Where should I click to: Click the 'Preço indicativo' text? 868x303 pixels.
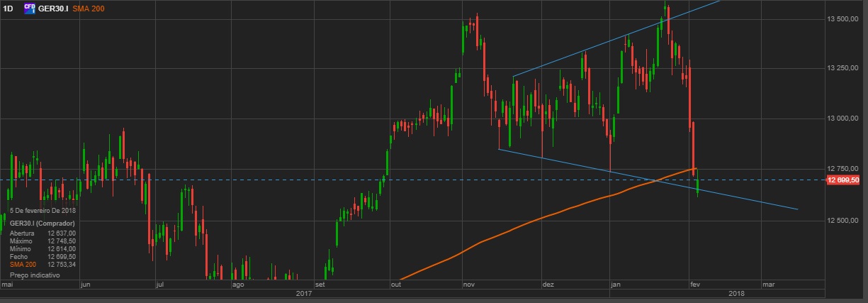coord(35,275)
